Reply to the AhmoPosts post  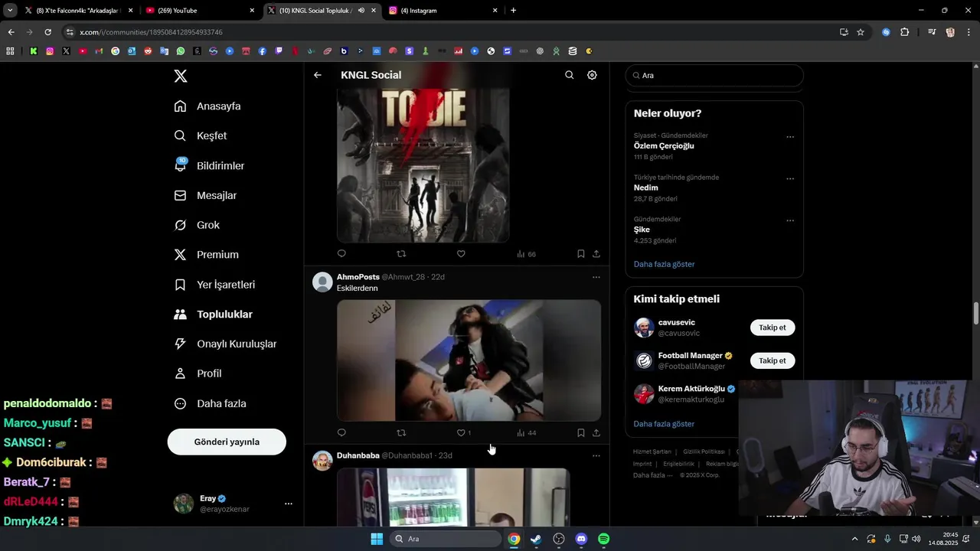(x=341, y=432)
